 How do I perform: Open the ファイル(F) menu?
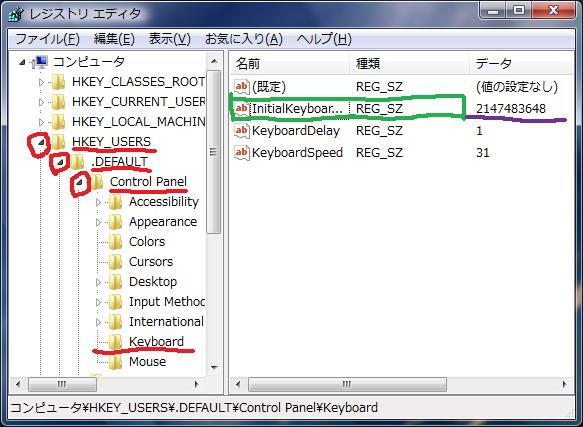pyautogui.click(x=48, y=39)
